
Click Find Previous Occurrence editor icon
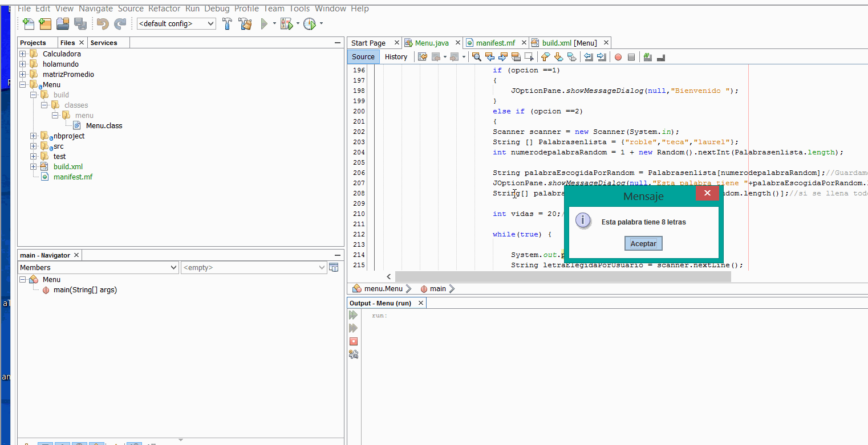tap(490, 57)
